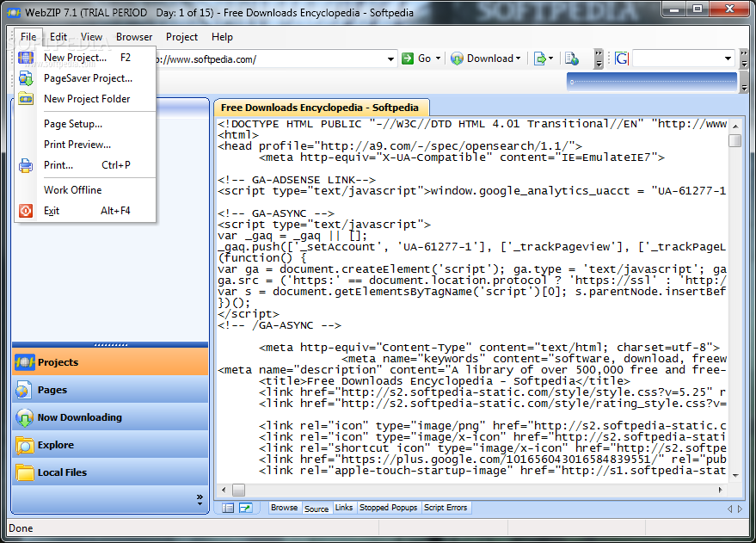Image resolution: width=756 pixels, height=543 pixels.
Task: Switch to the Script Errors tab
Action: (446, 508)
